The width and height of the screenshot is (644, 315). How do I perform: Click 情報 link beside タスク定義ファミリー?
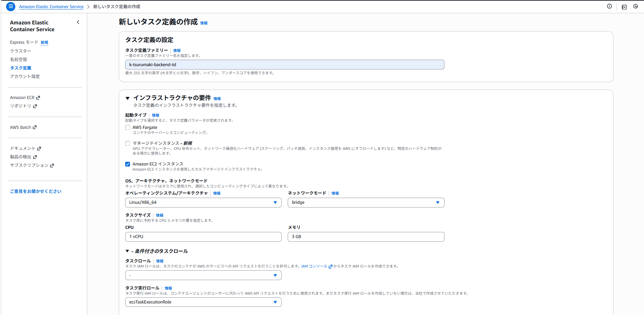pyautogui.click(x=177, y=51)
